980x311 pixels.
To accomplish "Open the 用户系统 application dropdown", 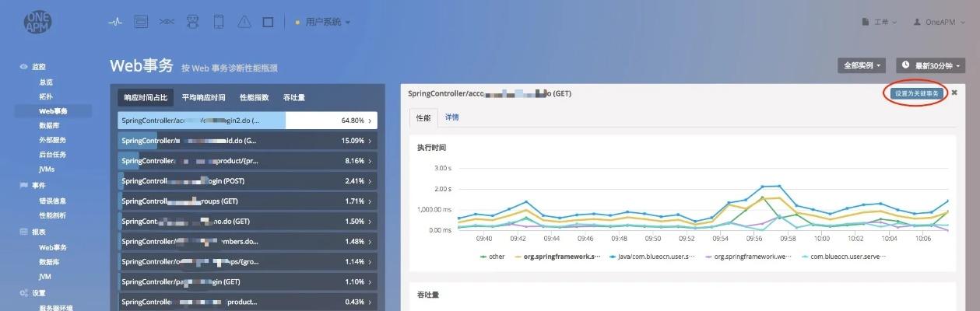I will tap(322, 22).
